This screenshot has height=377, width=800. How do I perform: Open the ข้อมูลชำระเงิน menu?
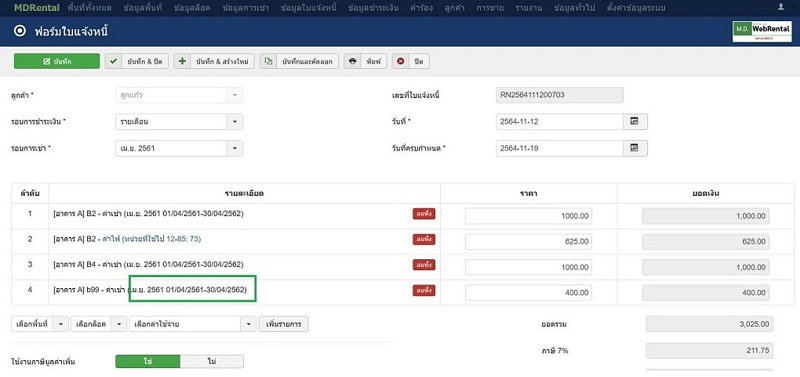(373, 8)
